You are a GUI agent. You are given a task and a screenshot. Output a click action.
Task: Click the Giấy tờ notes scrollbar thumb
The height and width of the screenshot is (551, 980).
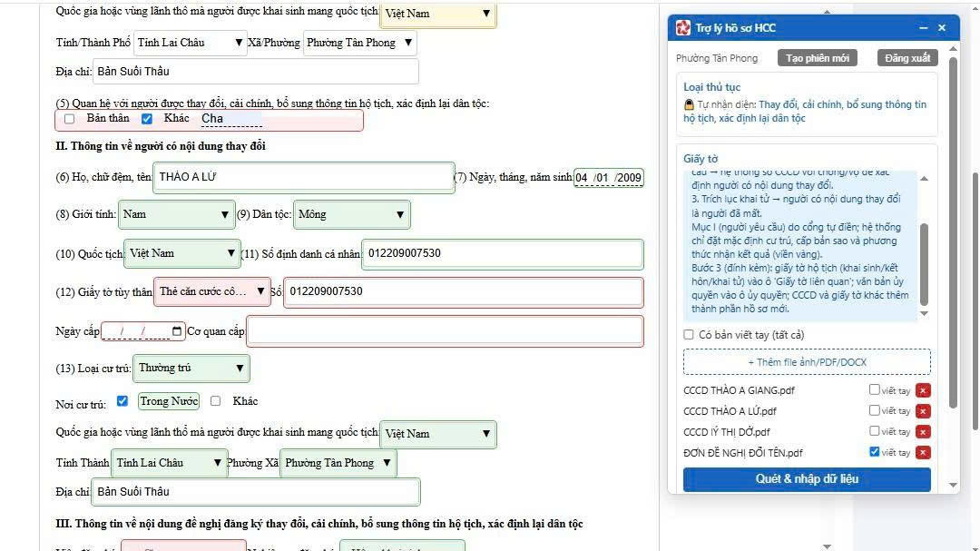925,264
